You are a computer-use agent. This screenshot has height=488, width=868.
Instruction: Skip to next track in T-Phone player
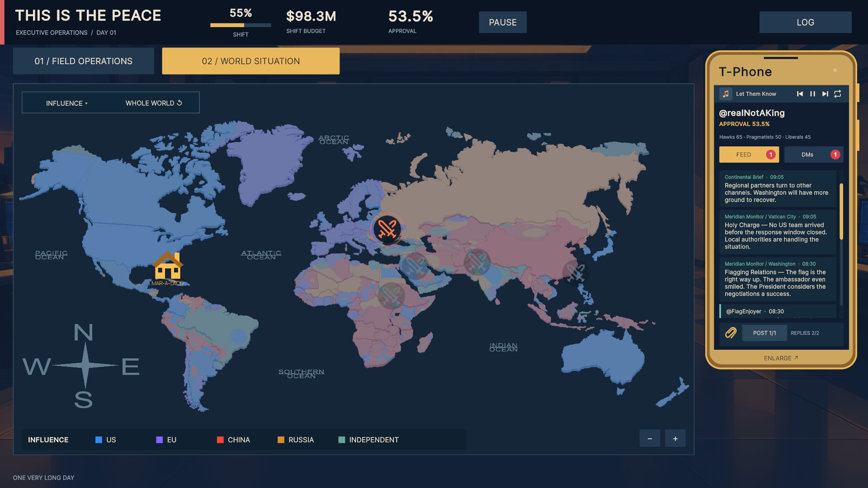click(x=825, y=94)
